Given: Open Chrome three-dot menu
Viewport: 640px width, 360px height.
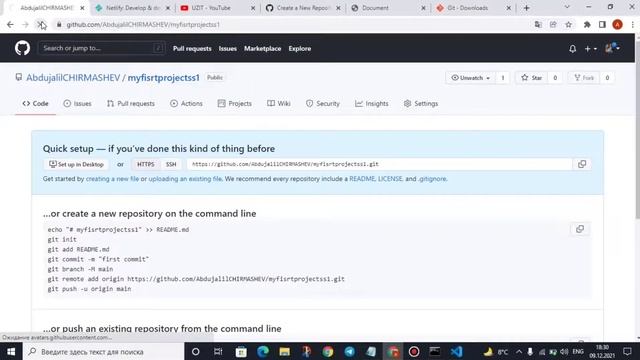Looking at the screenshot, I should click(633, 24).
